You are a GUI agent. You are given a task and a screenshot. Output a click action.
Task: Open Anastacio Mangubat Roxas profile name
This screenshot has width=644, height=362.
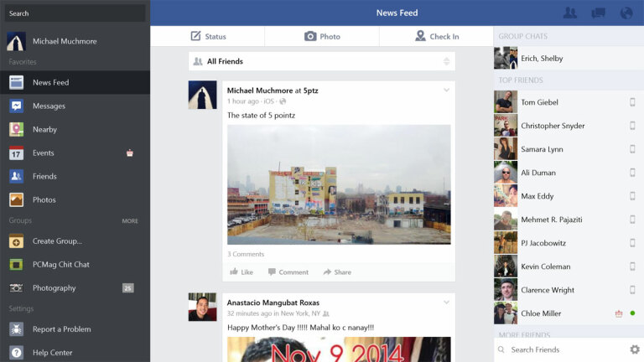(273, 303)
